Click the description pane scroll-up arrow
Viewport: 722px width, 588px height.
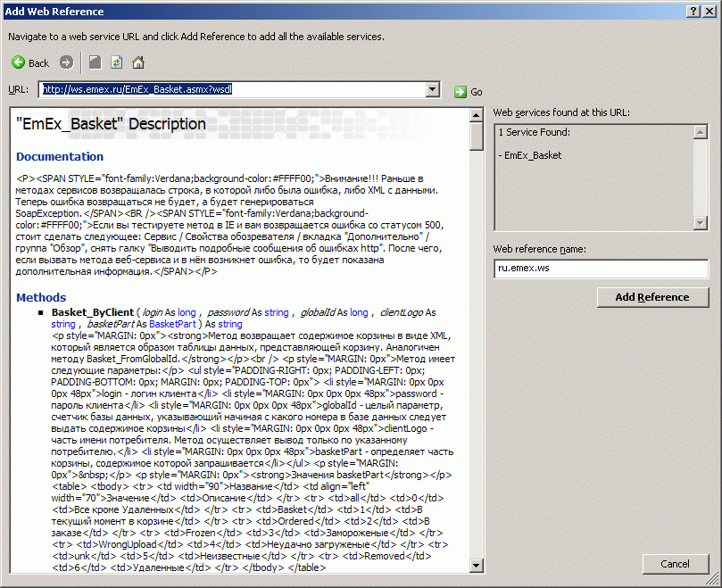pos(476,114)
